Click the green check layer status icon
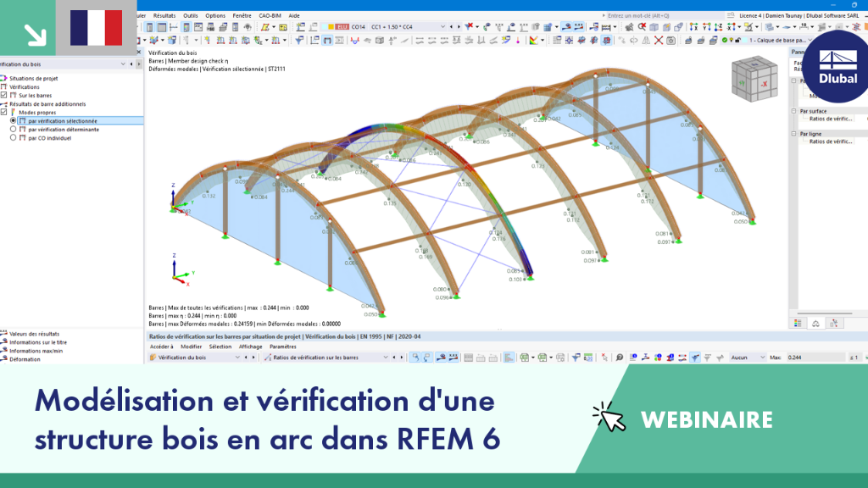Image resolution: width=868 pixels, height=488 pixels. [724, 40]
